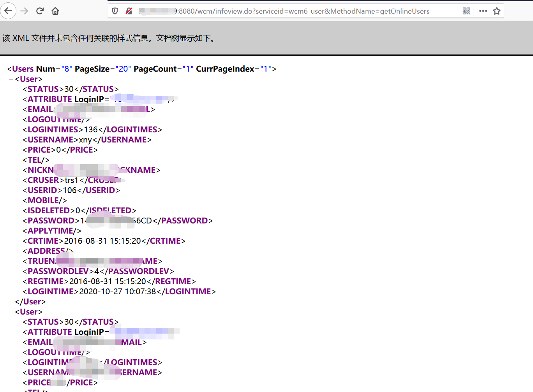533x392 pixels.
Task: Click the second ATTRIBUTE LoginIP line
Action: 101,332
